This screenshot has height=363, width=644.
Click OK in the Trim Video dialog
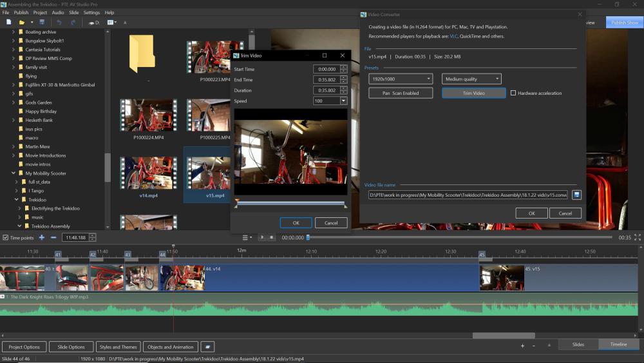296,222
